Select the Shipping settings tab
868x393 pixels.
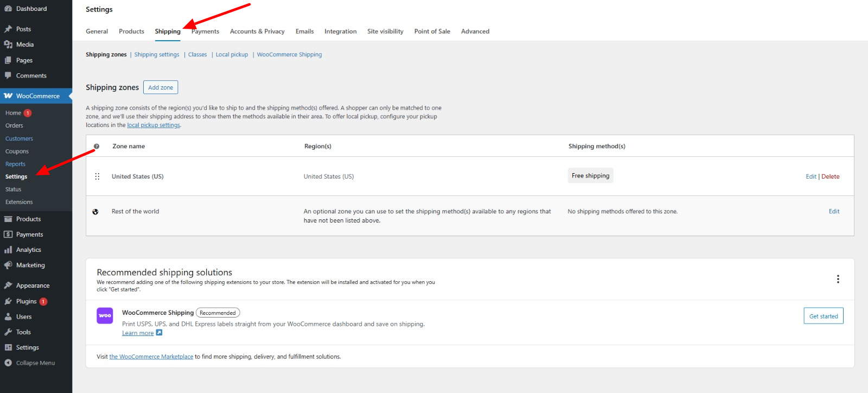(x=168, y=31)
